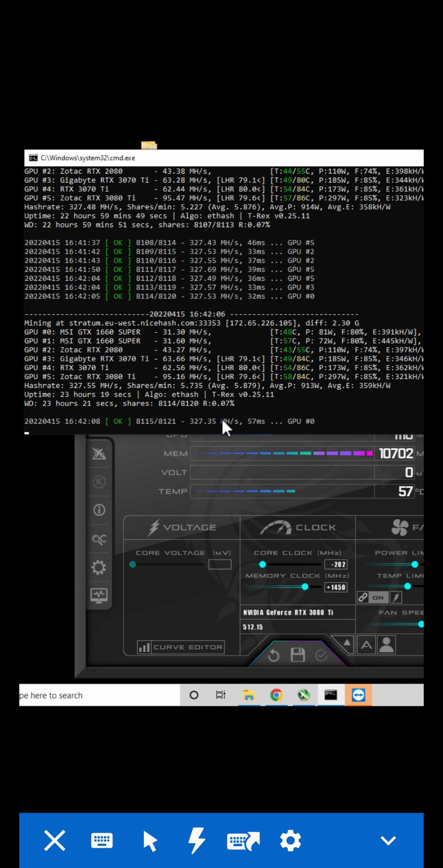
Task: Click the Core Voltage value box
Action: [220, 564]
